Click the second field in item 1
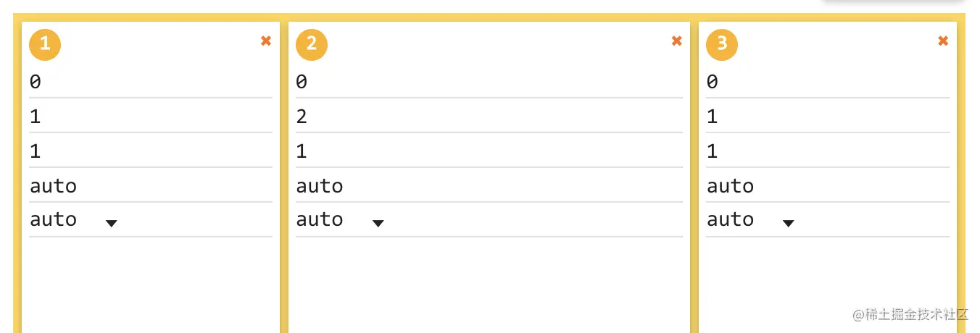 tap(150, 117)
